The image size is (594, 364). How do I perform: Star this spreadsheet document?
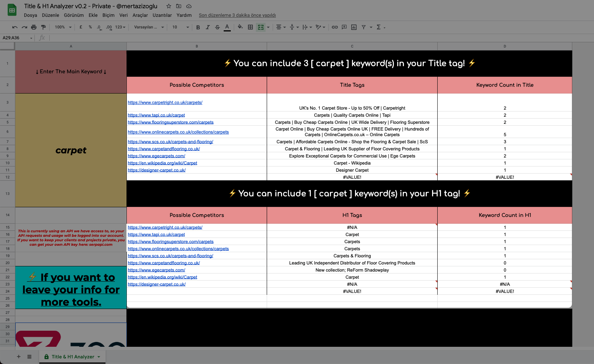click(169, 6)
